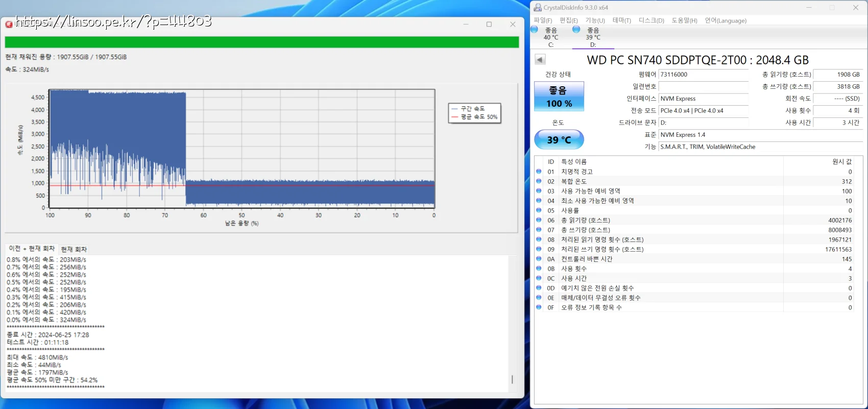Click the status dot for 04 최소 사용 가능한 예비 영역
This screenshot has width=868, height=409.
pyautogui.click(x=539, y=201)
